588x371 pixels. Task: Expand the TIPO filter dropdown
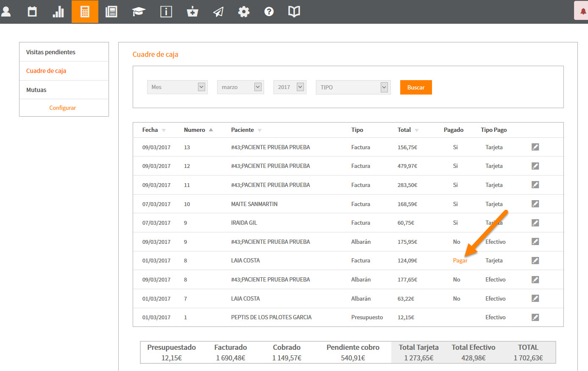(x=353, y=87)
